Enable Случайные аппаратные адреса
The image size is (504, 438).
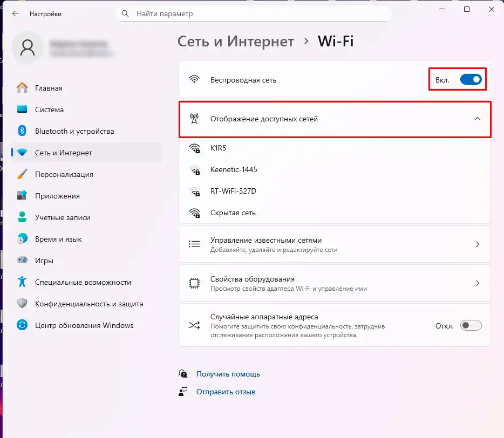(x=470, y=325)
